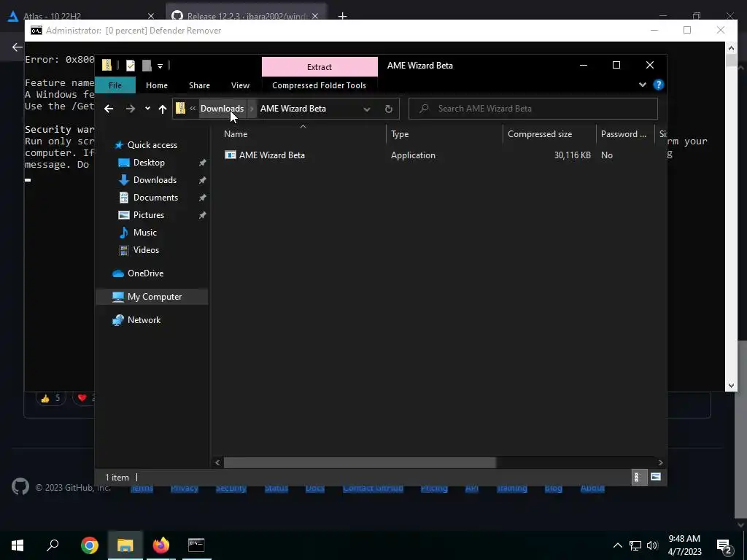Open the volume tray icon
The image size is (747, 560).
(652, 545)
